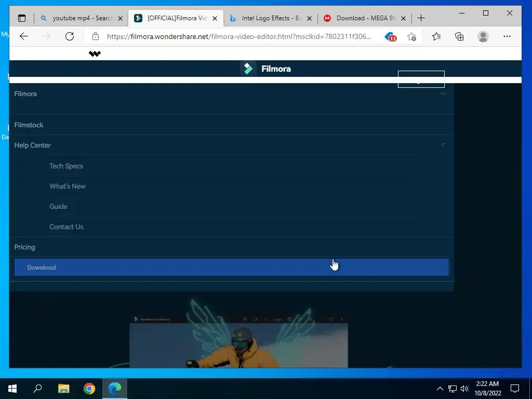Switch to Intel Logo Effects tab
The height and width of the screenshot is (399, 532).
click(270, 18)
